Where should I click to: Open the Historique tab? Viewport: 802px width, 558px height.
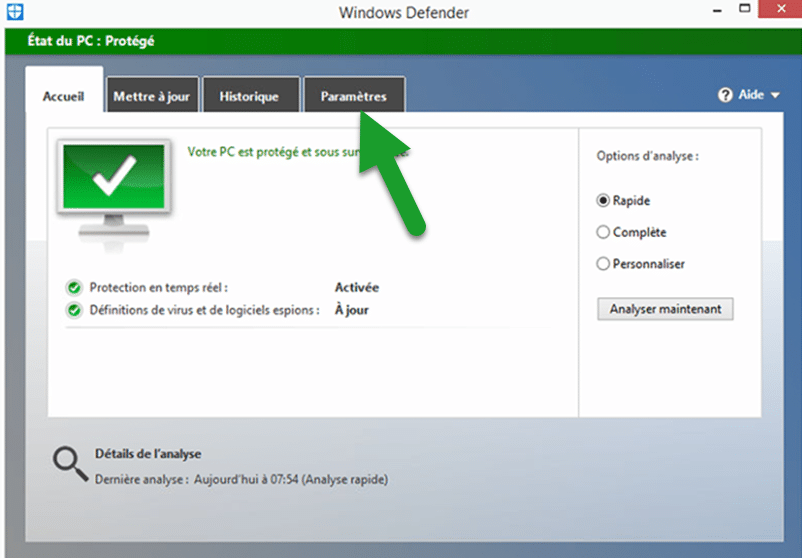click(249, 96)
